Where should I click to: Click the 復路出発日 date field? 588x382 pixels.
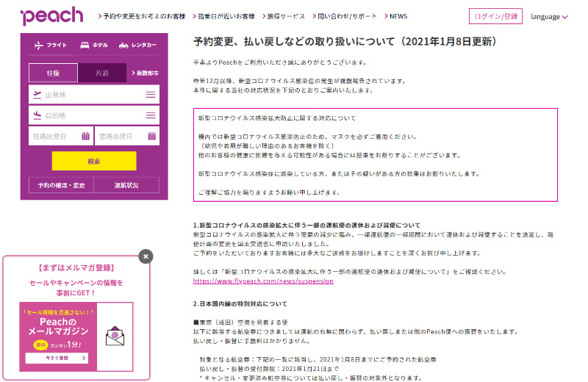[127, 136]
